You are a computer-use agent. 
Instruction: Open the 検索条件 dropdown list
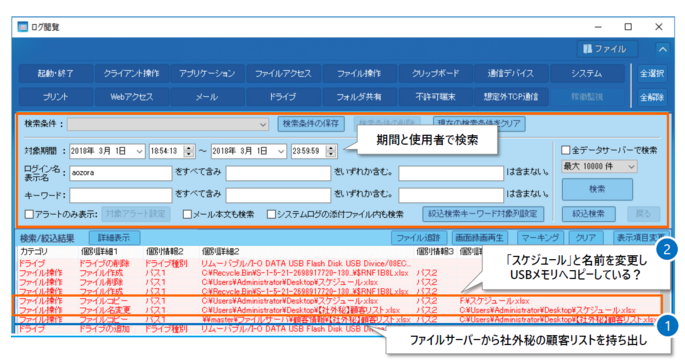pyautogui.click(x=168, y=125)
